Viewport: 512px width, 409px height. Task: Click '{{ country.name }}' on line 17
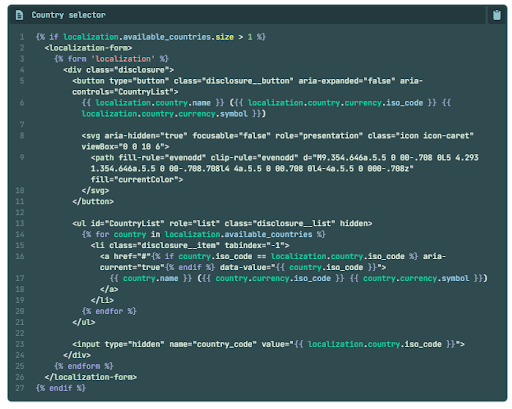(x=151, y=278)
